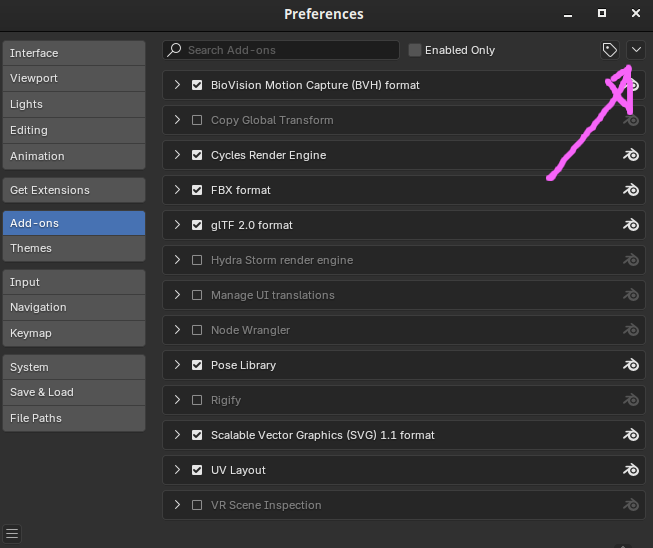Viewport: 653px width, 548px height.
Task: Open the Animation section
Action: click(x=74, y=156)
